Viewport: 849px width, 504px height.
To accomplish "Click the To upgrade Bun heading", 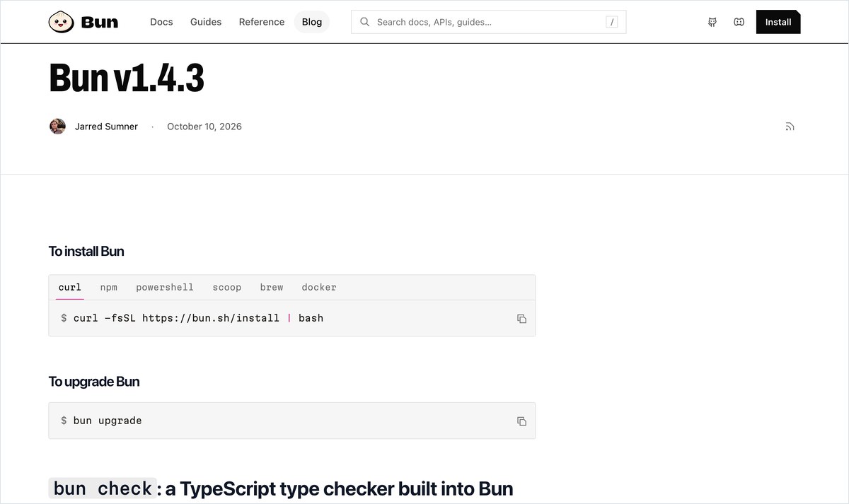I will [x=94, y=382].
